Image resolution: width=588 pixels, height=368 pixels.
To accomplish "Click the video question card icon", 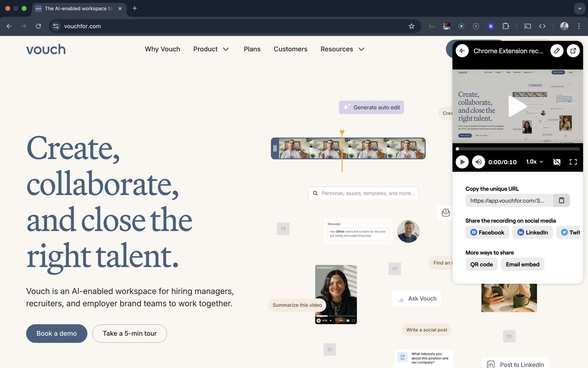I will pyautogui.click(x=402, y=357).
